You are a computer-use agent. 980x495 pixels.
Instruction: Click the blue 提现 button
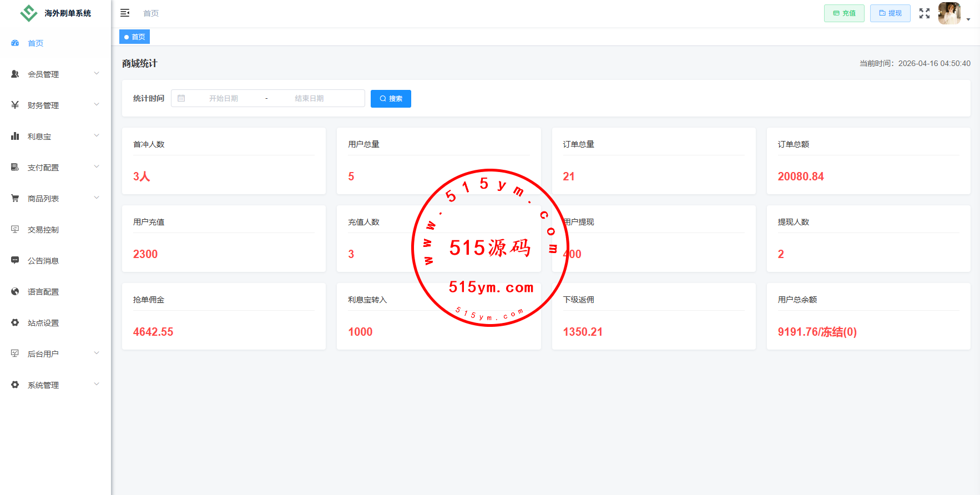(890, 13)
